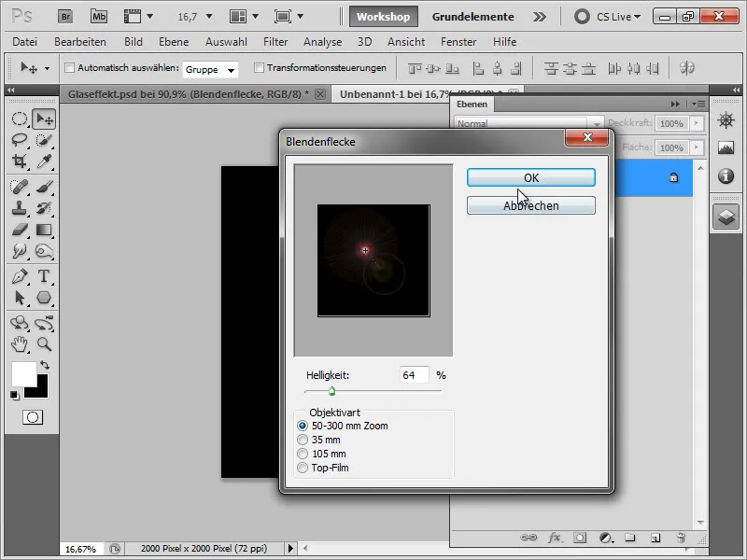Select the Elliptical Marquee tool
The width and height of the screenshot is (747, 560).
[x=19, y=119]
